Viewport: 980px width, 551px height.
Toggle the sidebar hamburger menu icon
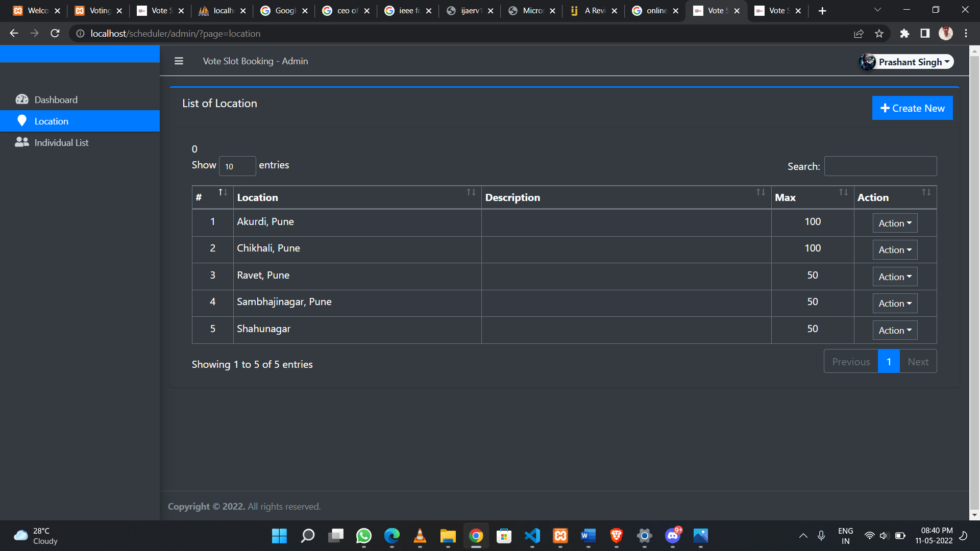179,61
